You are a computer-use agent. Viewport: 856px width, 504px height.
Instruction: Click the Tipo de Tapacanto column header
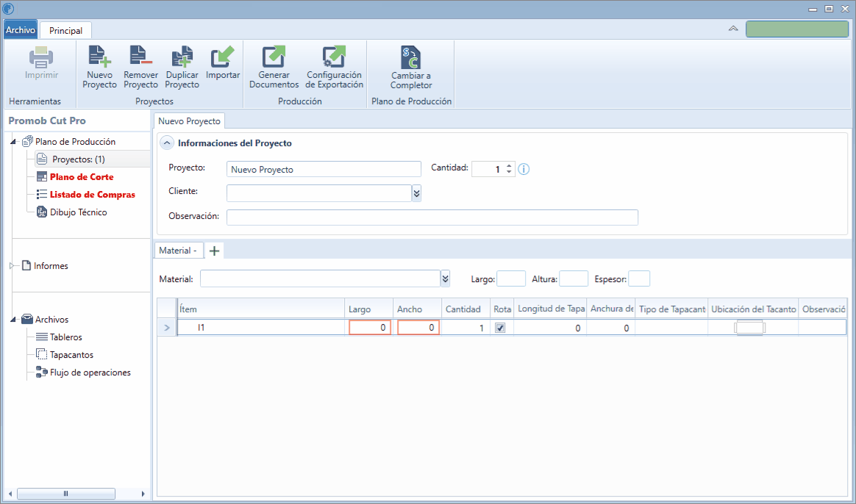click(x=672, y=309)
